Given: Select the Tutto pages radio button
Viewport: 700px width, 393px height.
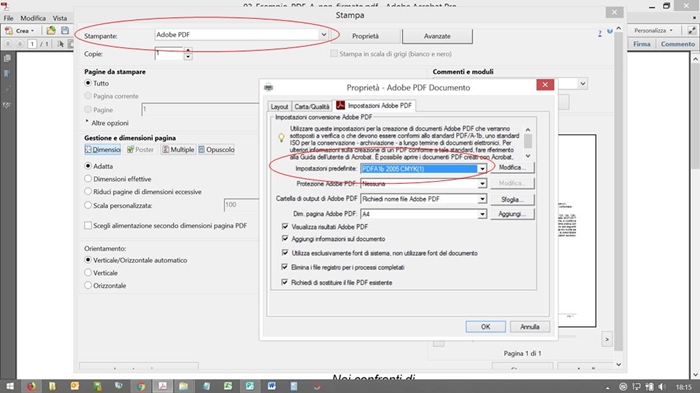Looking at the screenshot, I should point(88,83).
